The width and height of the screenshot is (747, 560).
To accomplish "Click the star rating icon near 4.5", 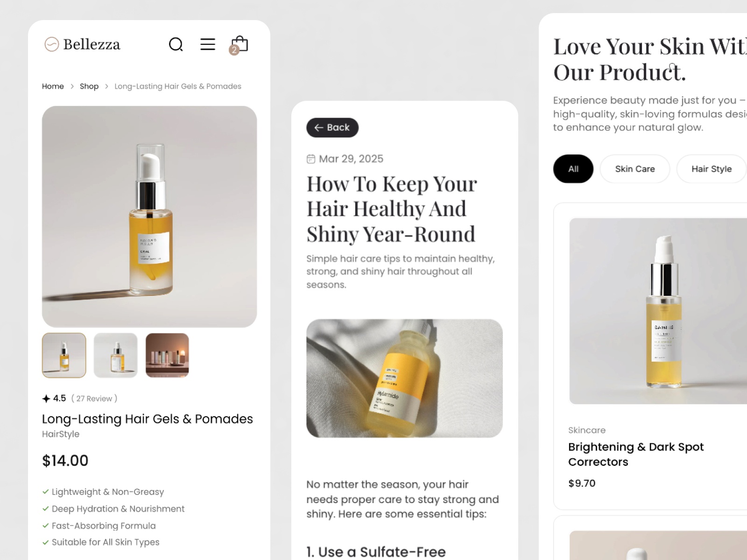I will pyautogui.click(x=46, y=399).
